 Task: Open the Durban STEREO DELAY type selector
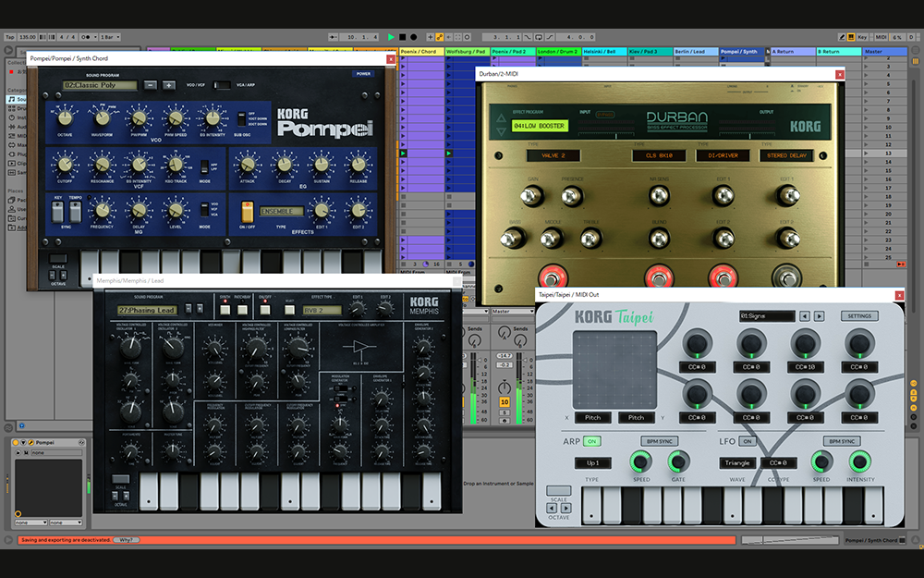click(x=786, y=155)
